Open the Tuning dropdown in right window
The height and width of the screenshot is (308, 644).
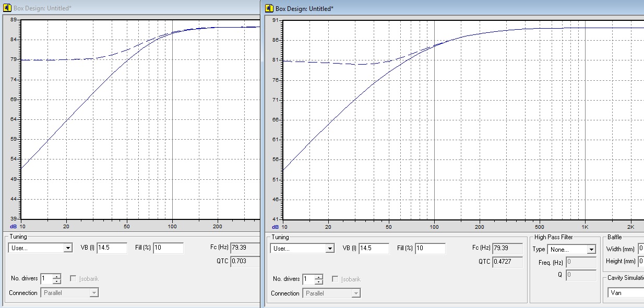click(329, 249)
